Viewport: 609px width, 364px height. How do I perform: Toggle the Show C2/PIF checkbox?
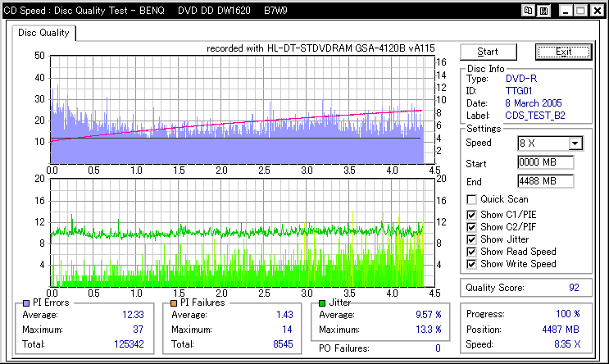click(471, 227)
